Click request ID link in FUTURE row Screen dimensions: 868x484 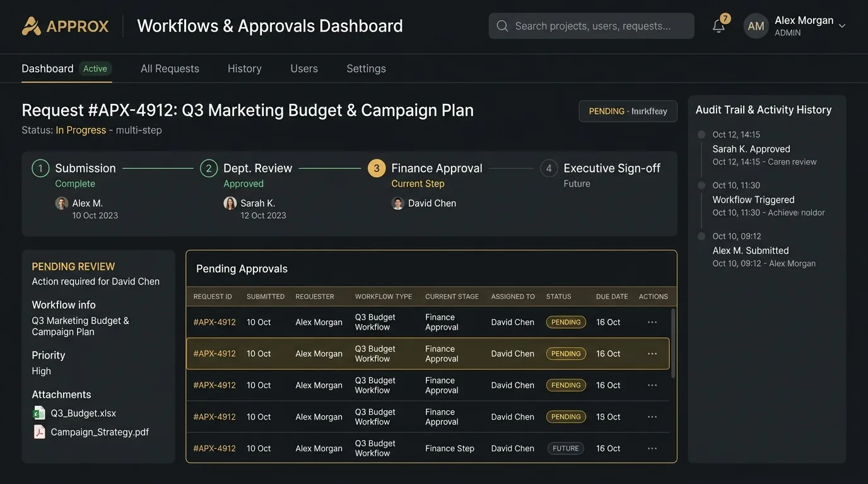pyautogui.click(x=214, y=448)
